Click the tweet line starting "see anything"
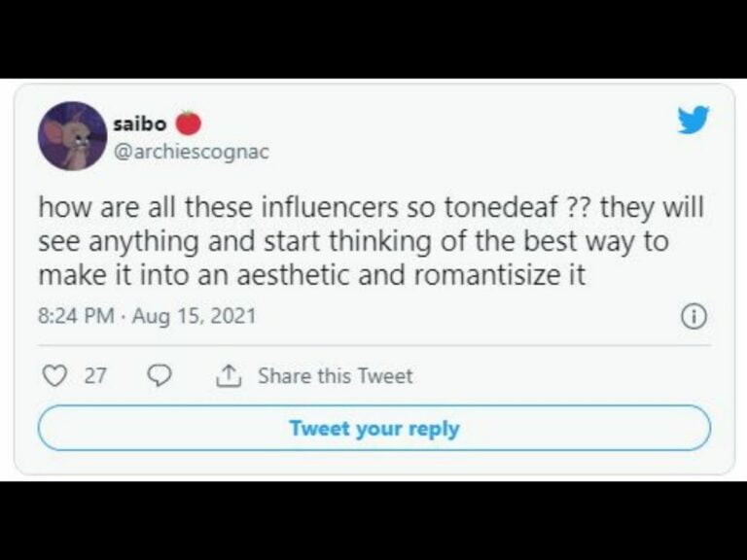Viewport: 747px width, 560px height. coord(353,241)
